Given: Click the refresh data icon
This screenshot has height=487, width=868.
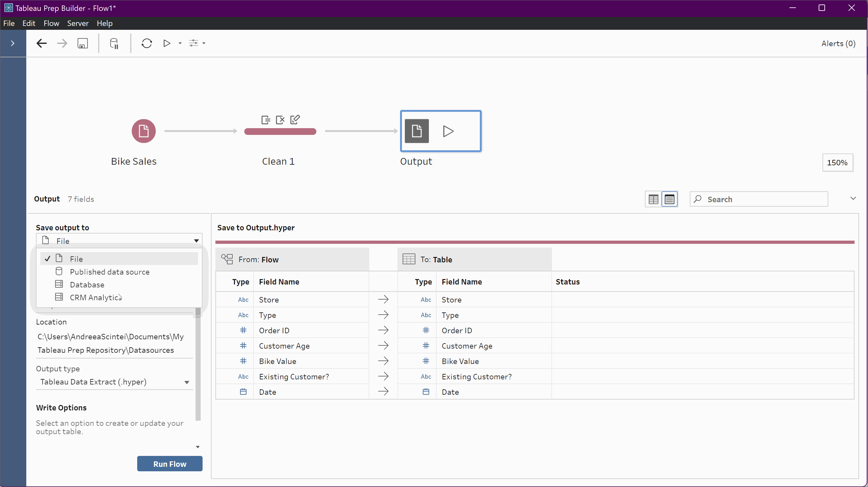Looking at the screenshot, I should tap(146, 43).
